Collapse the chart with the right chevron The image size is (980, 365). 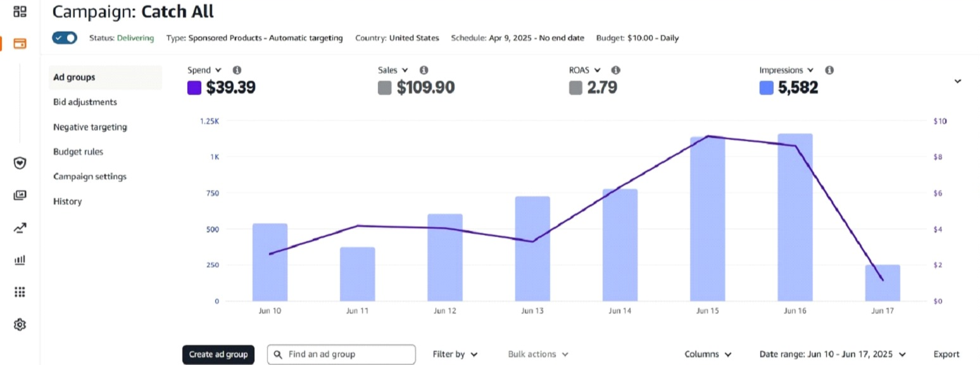pos(957,81)
